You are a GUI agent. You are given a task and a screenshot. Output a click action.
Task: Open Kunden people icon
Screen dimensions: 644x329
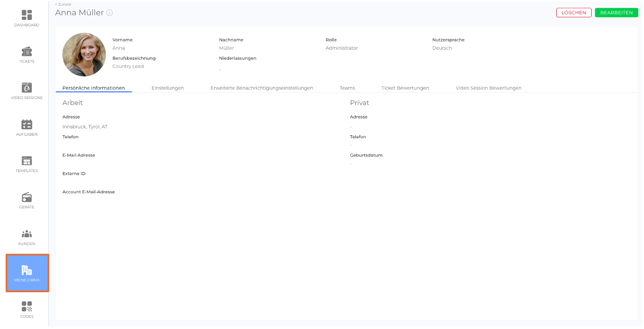coord(27,234)
